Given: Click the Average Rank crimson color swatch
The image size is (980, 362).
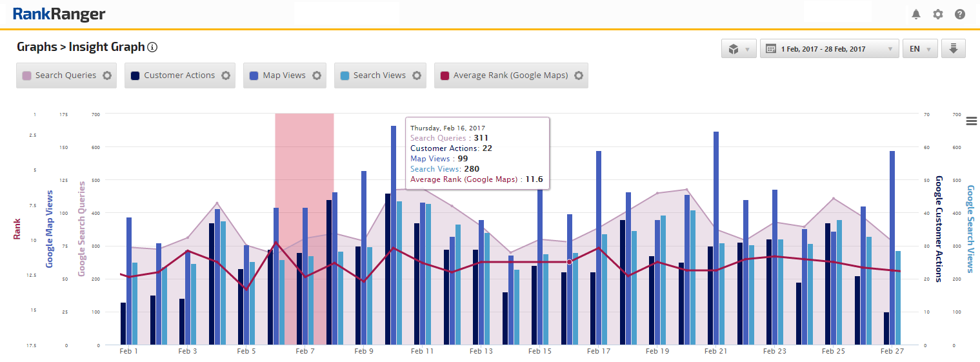Looking at the screenshot, I should coord(445,75).
